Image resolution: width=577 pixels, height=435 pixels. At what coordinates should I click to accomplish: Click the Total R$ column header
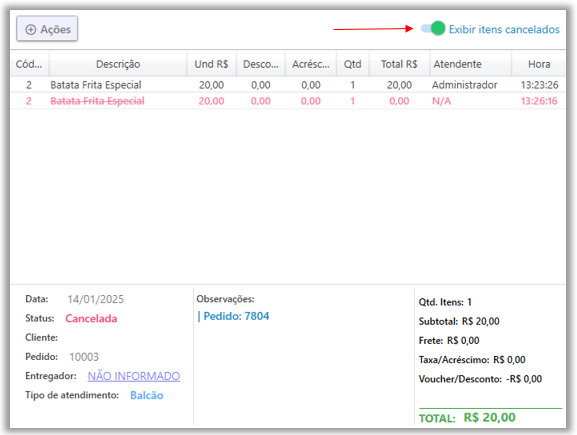tap(399, 64)
